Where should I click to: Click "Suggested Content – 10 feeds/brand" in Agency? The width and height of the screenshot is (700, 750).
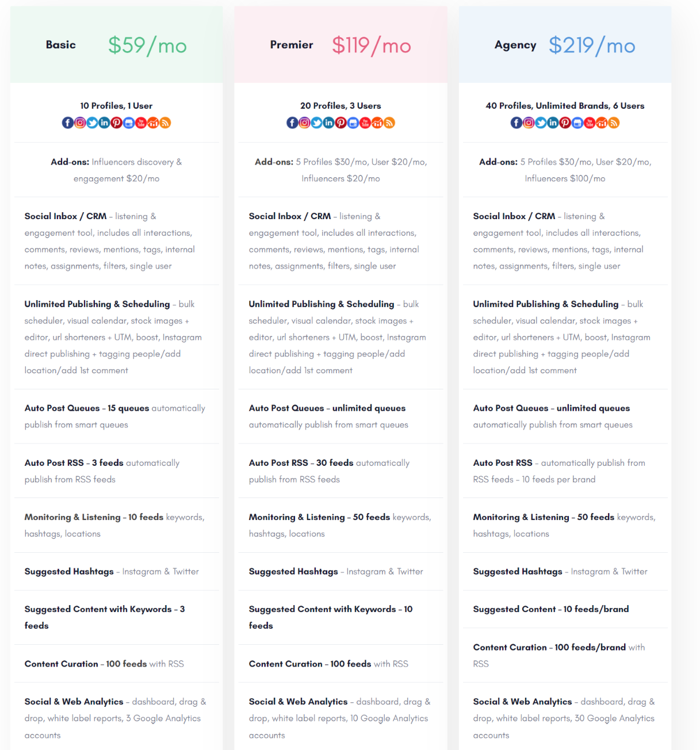click(x=550, y=609)
